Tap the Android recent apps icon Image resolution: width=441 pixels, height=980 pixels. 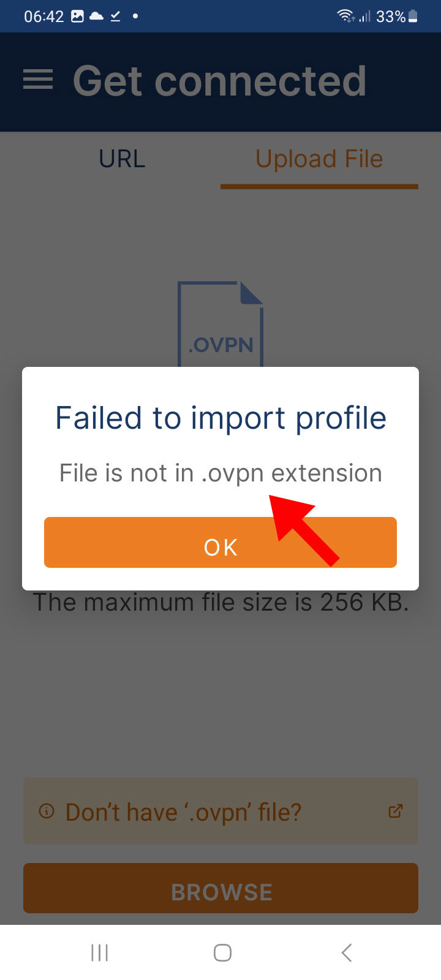(99, 952)
